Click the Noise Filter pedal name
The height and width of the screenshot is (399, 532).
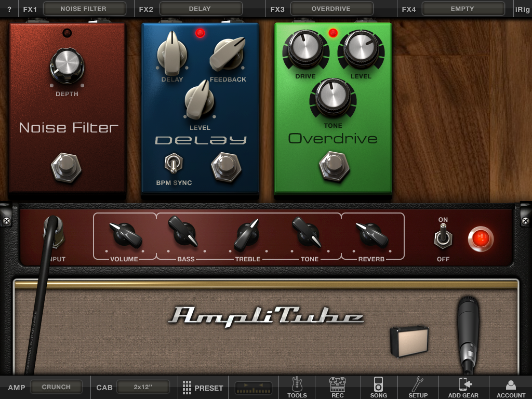point(69,128)
